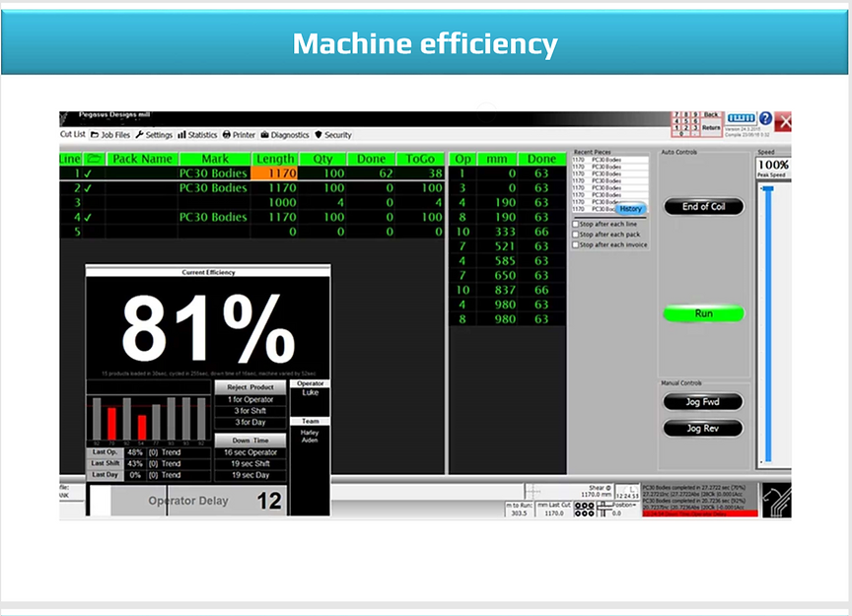
Task: Switch to the Statistics tab
Action: point(197,135)
